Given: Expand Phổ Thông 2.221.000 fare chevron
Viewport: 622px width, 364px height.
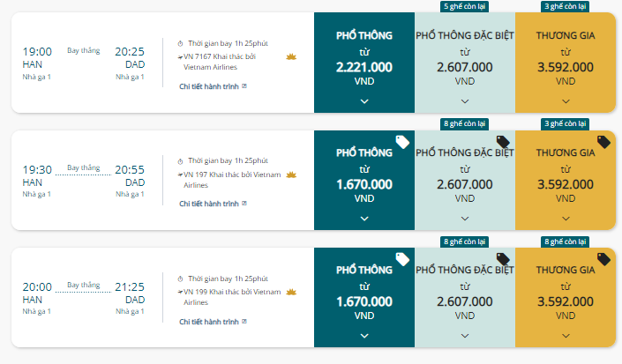Looking at the screenshot, I should (x=364, y=101).
